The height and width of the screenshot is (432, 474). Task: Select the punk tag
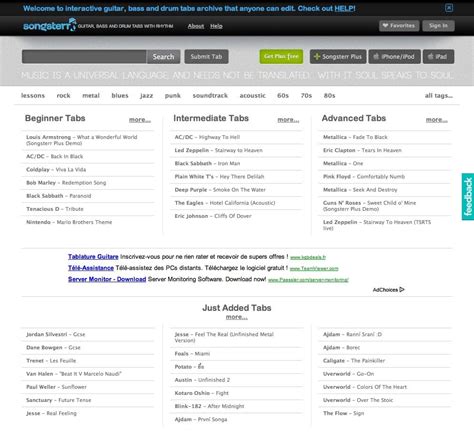tap(173, 96)
